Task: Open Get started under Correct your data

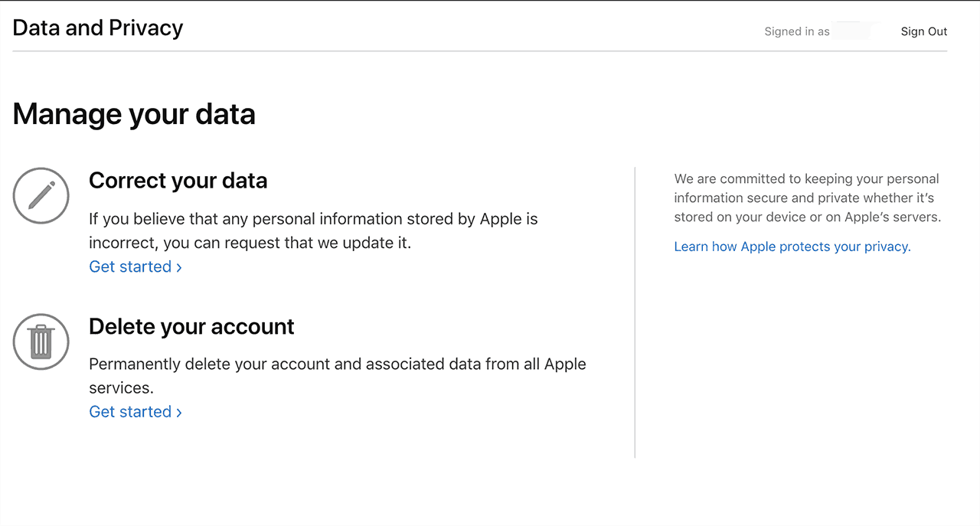Action: [136, 266]
